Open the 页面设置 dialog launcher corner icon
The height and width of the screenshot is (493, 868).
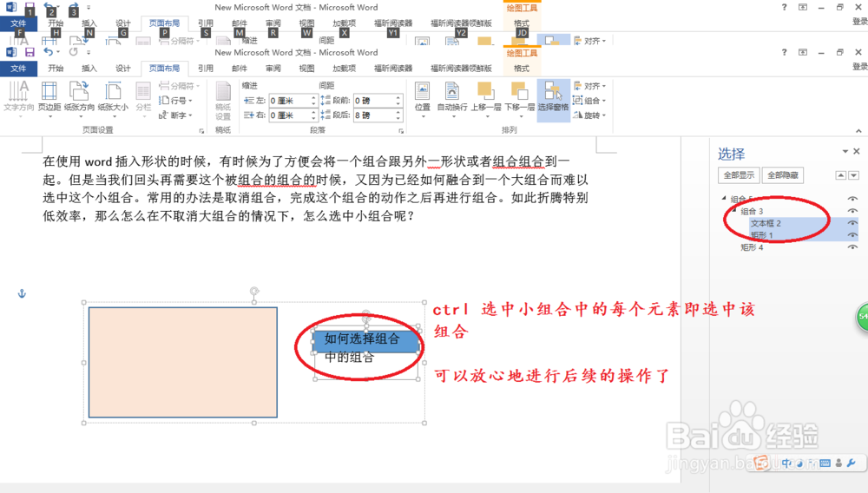pyautogui.click(x=201, y=131)
